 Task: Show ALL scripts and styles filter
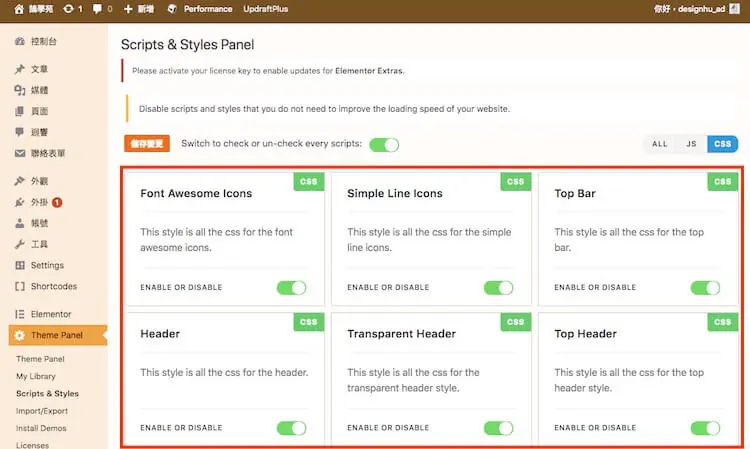660,144
